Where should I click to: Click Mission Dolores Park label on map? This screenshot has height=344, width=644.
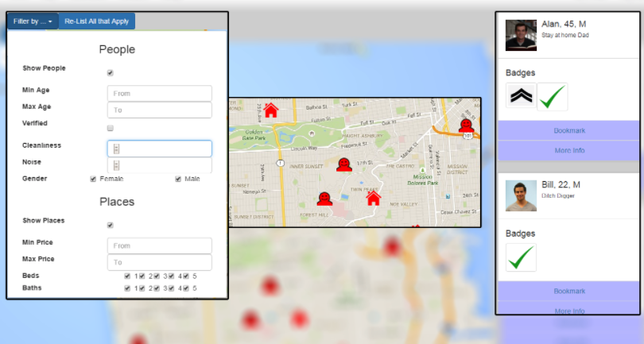(423, 180)
